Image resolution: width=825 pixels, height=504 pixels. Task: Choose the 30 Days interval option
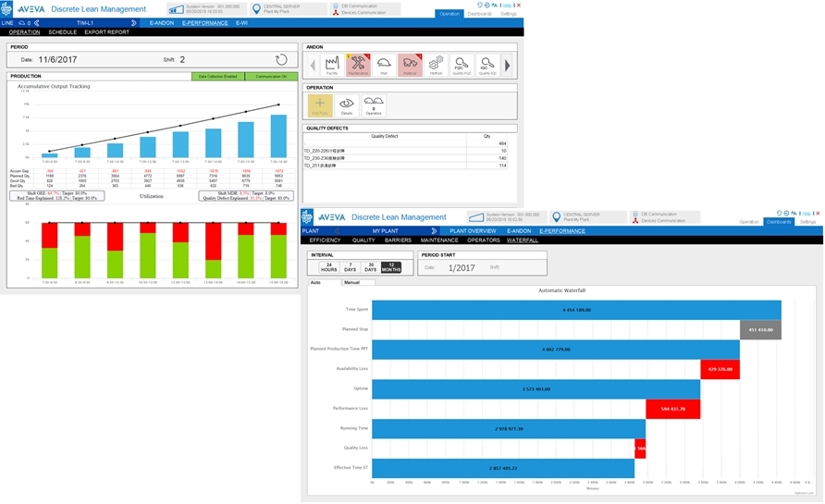(371, 267)
